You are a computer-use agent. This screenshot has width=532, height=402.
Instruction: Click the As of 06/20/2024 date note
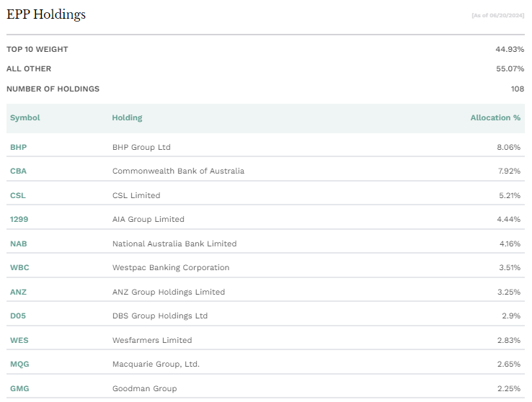(497, 15)
